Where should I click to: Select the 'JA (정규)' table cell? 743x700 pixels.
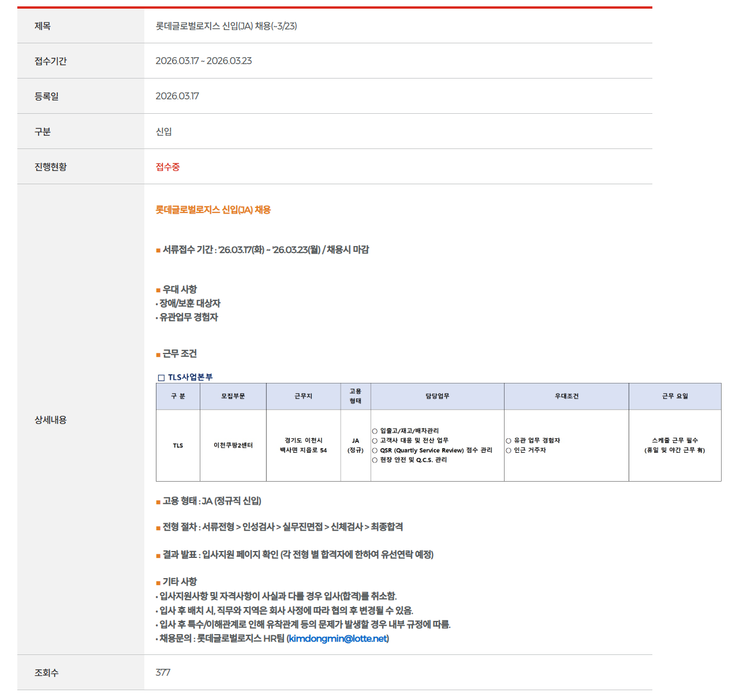pos(356,445)
